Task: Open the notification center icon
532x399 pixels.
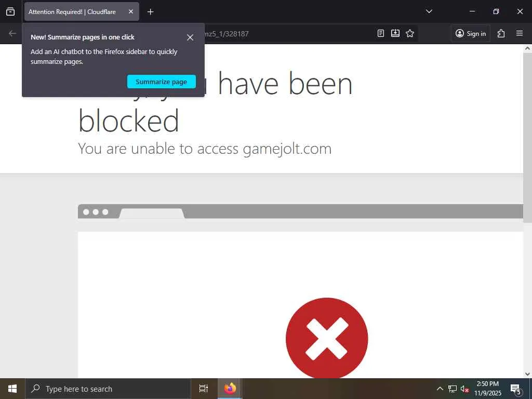Action: (515, 389)
